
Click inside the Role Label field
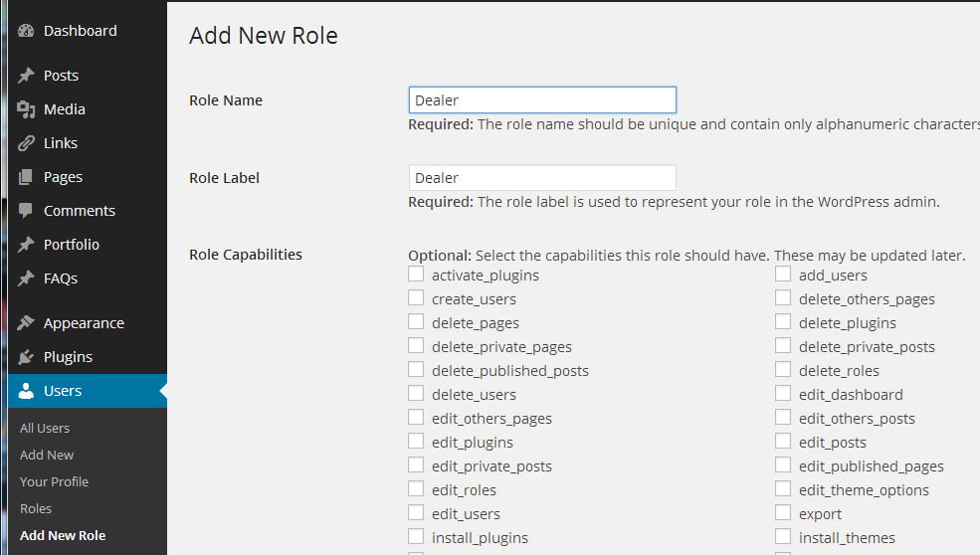[x=542, y=178]
